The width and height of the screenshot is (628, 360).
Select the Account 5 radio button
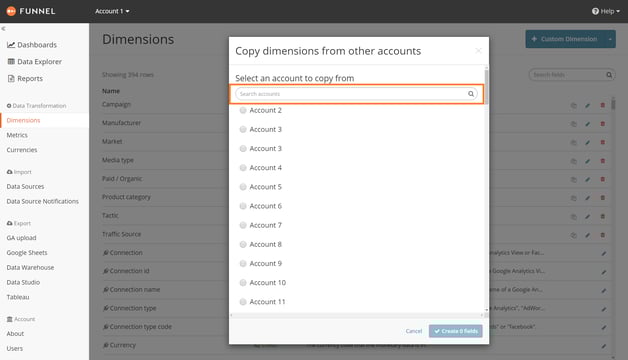pos(243,187)
